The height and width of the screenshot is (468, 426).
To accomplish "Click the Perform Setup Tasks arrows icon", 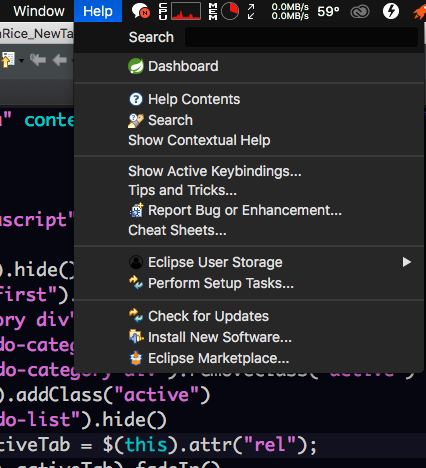I will click(136, 283).
